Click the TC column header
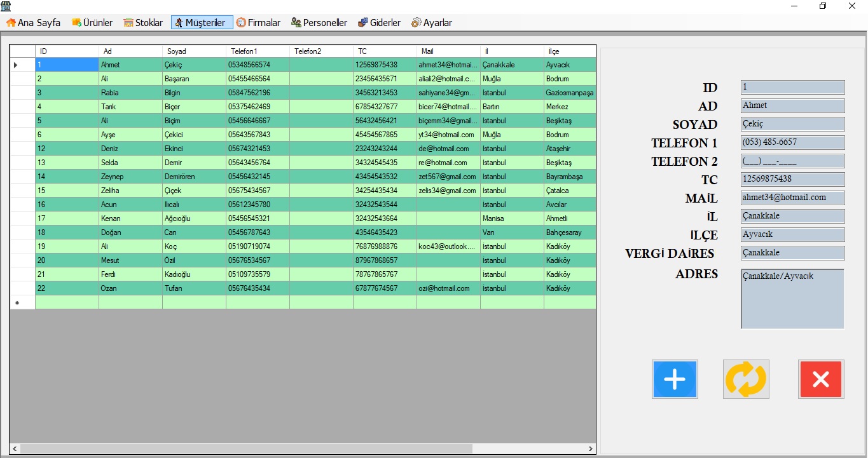Image resolution: width=868 pixels, height=458 pixels. coord(385,51)
